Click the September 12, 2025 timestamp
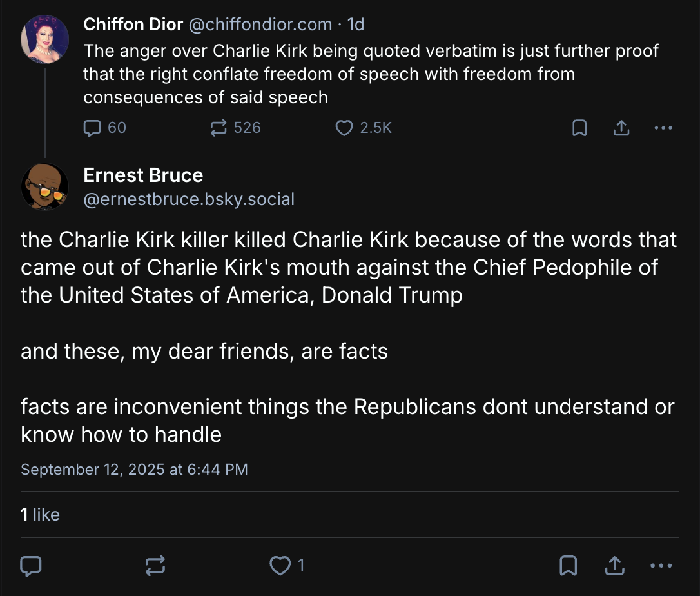This screenshot has height=596, width=700. 134,469
